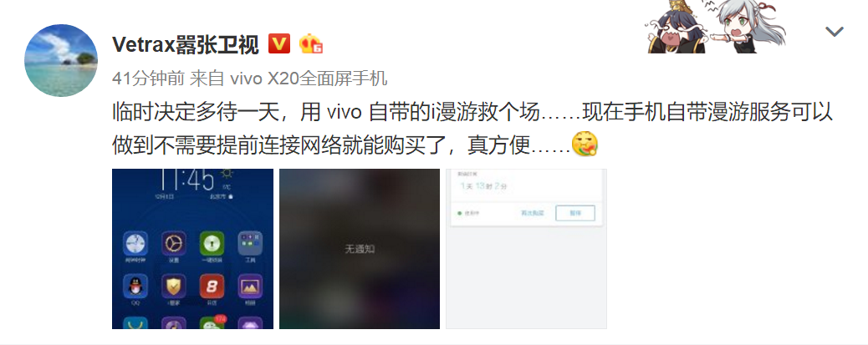The width and height of the screenshot is (868, 345).
Task: Click the QQ penguin app icon
Action: click(135, 286)
